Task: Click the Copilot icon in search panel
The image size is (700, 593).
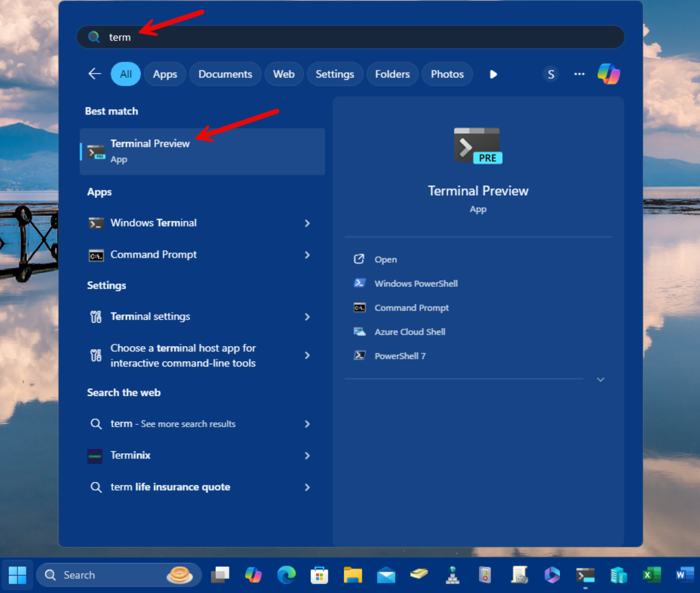Action: 608,74
